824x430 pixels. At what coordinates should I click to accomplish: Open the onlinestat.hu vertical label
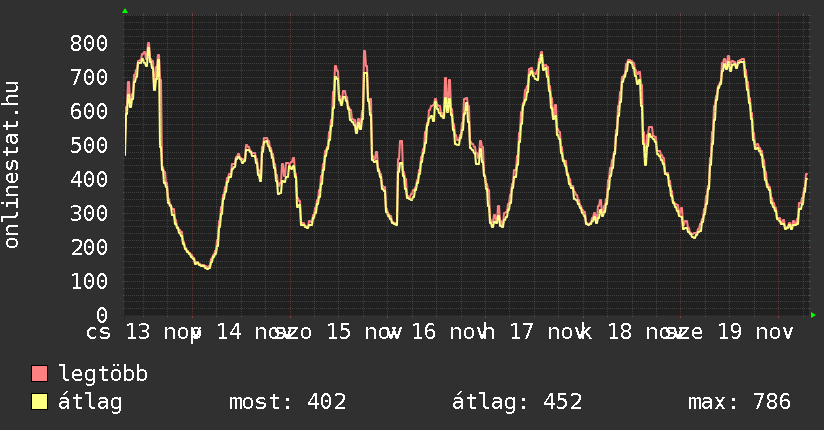pos(13,165)
